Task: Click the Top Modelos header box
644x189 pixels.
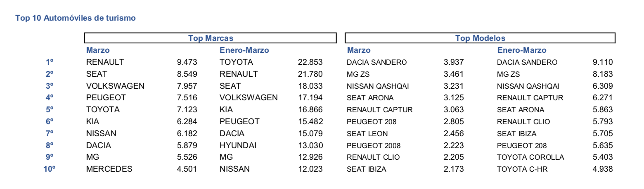Action: click(480, 38)
